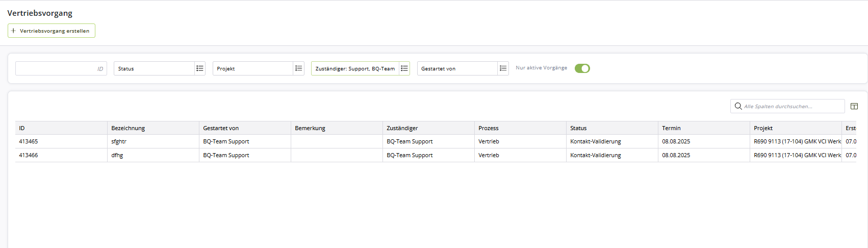Viewport: 868px width, 248px height.
Task: Open the row with ID 413465
Action: (29, 141)
